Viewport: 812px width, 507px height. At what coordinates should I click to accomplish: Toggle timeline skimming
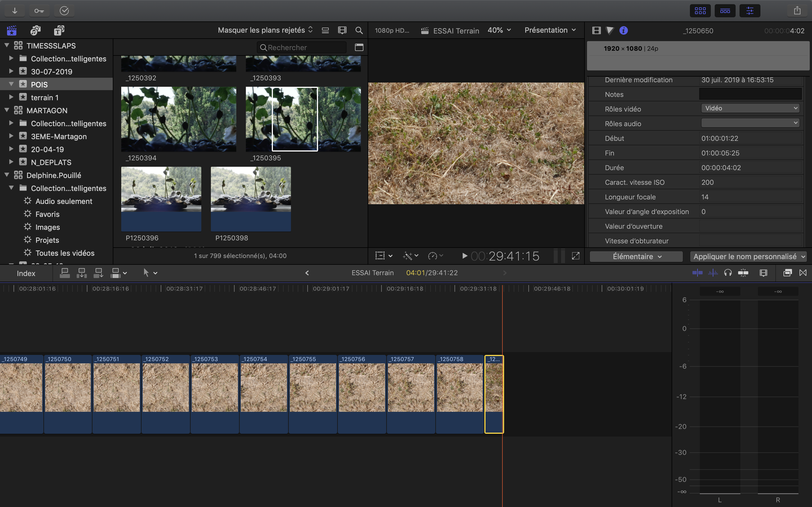[x=697, y=273]
